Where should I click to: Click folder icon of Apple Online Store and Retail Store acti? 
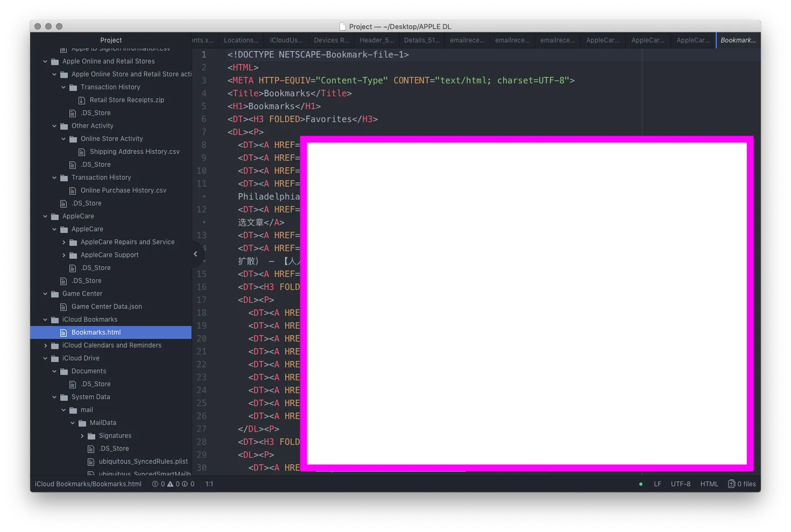pyautogui.click(x=64, y=74)
